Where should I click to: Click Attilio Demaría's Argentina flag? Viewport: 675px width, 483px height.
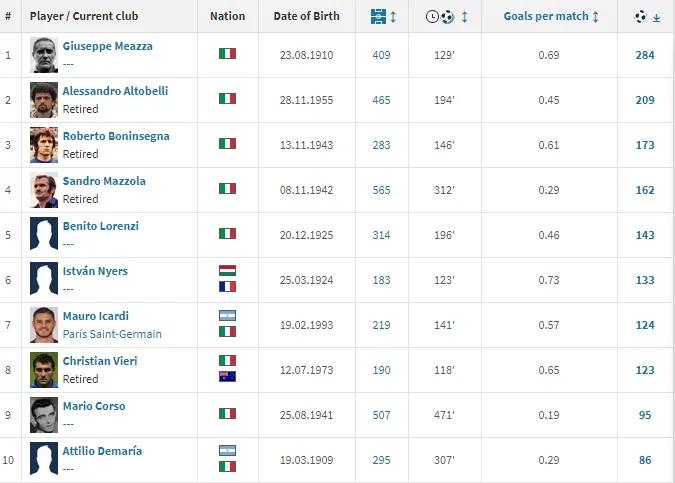tap(227, 451)
